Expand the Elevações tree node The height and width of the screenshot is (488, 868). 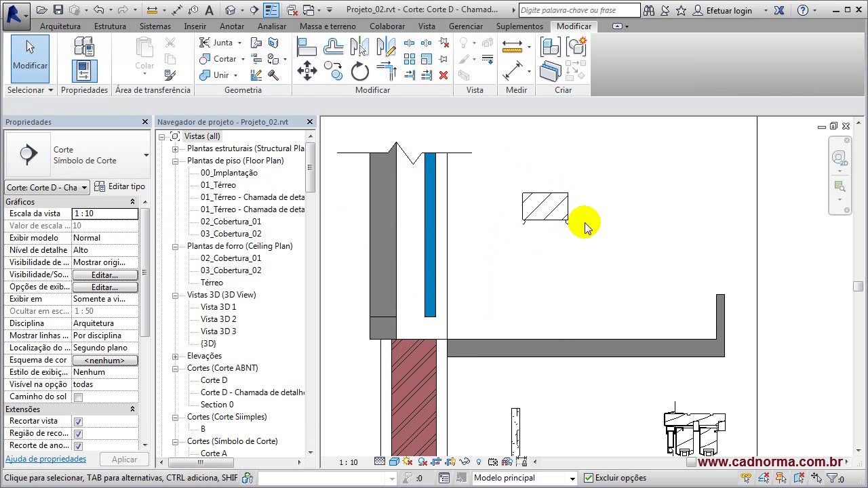(175, 356)
